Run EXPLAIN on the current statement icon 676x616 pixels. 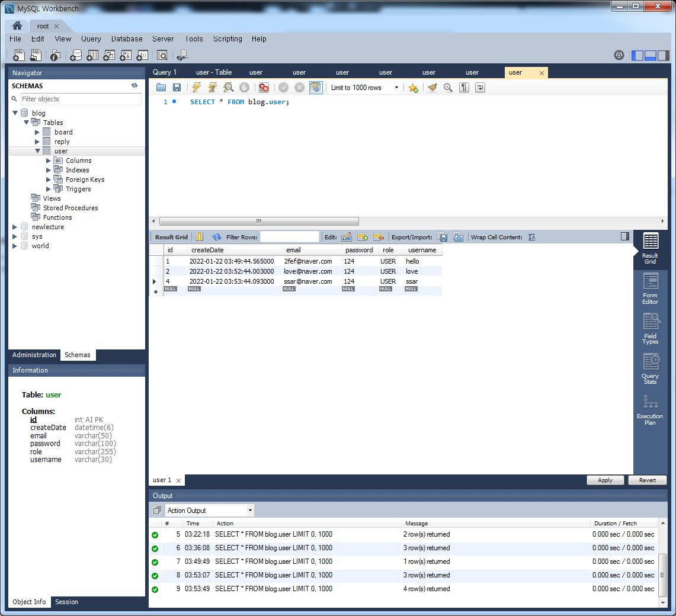[x=229, y=88]
